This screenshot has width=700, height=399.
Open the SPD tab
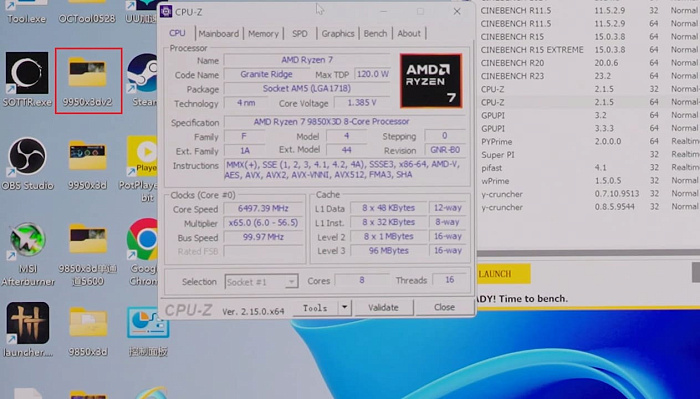point(300,33)
